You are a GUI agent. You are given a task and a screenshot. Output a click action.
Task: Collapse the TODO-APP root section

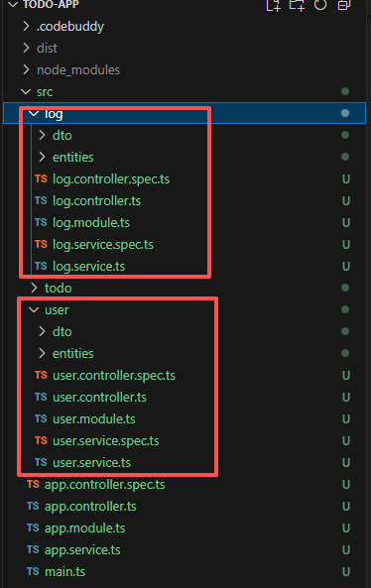[x=13, y=5]
